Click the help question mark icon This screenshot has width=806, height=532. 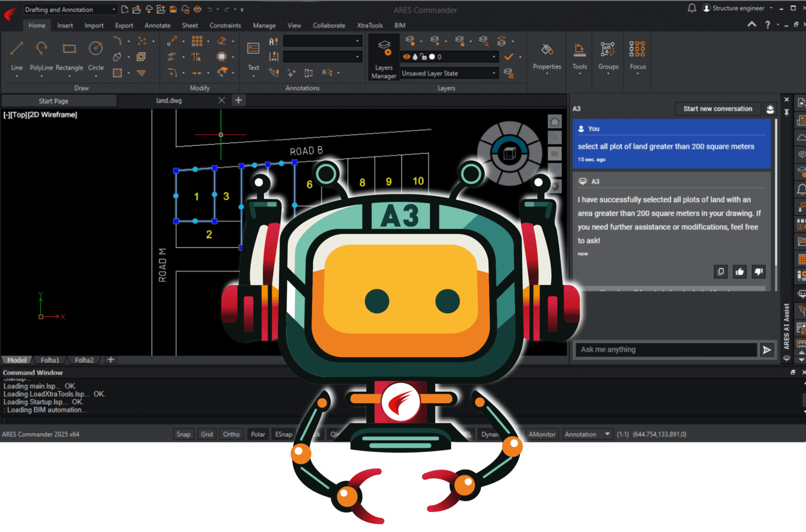tap(767, 25)
